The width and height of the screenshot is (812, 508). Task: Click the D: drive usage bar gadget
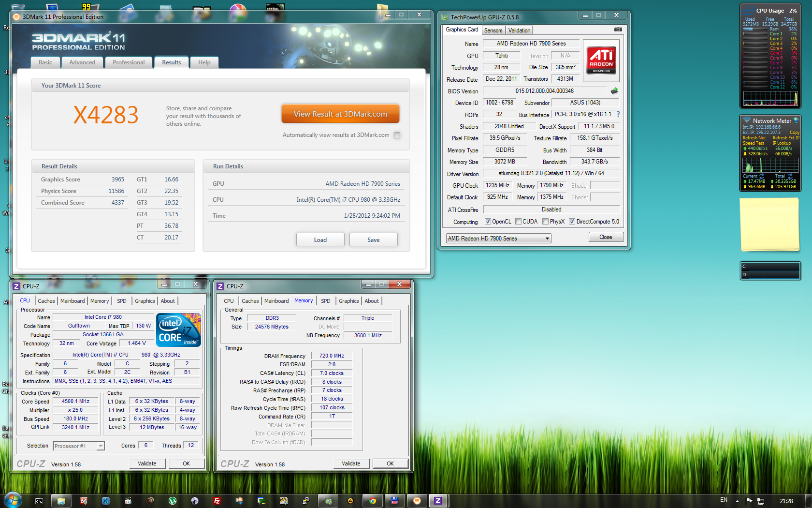tap(770, 274)
